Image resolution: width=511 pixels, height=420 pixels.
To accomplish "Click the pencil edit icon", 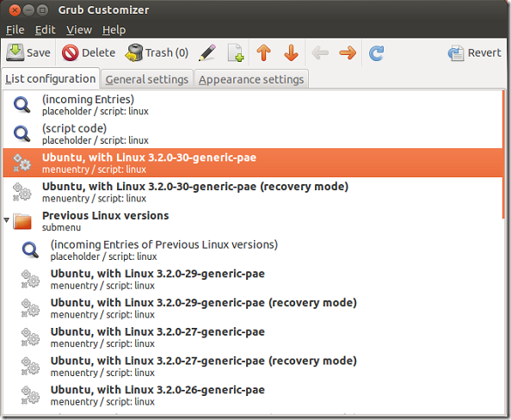I will tap(207, 52).
